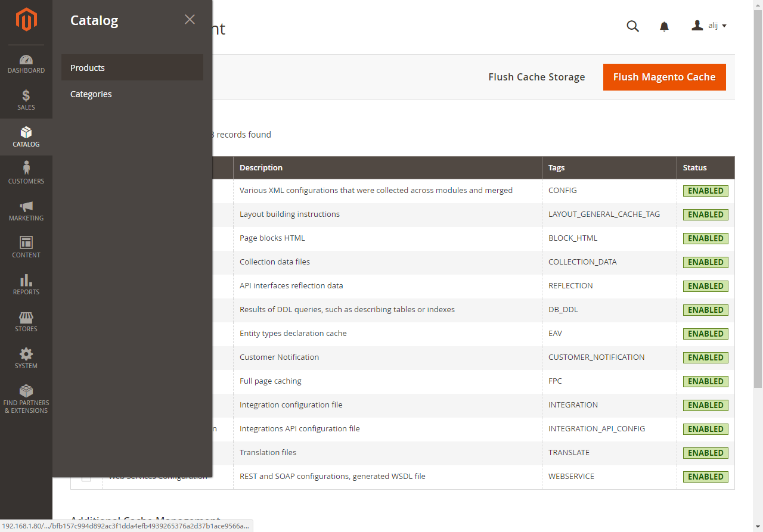This screenshot has width=763, height=532.
Task: Open the Reports sidebar menu
Action: click(x=26, y=285)
